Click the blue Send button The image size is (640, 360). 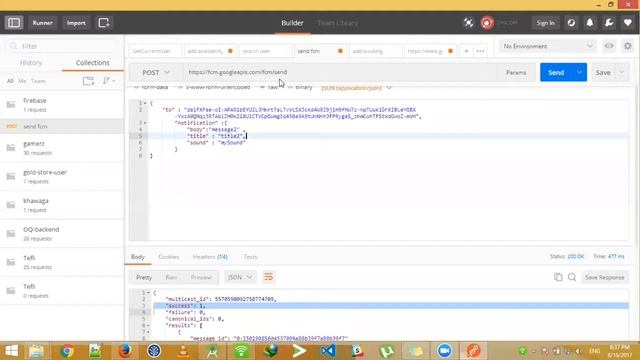tap(556, 72)
